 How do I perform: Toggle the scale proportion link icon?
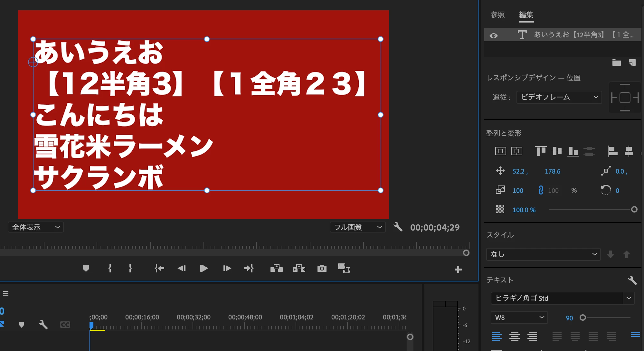click(541, 190)
